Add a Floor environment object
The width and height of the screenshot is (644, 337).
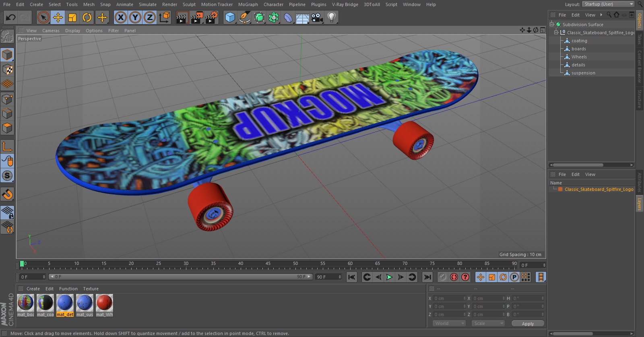click(x=302, y=17)
